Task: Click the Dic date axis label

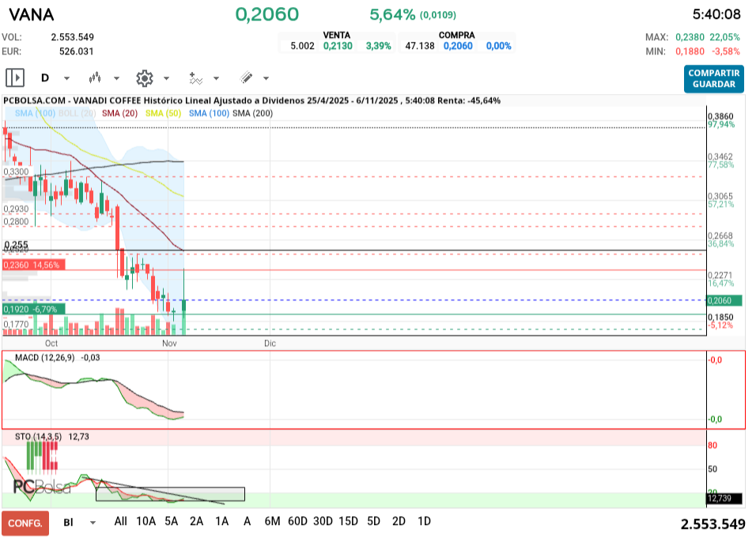Action: point(270,343)
